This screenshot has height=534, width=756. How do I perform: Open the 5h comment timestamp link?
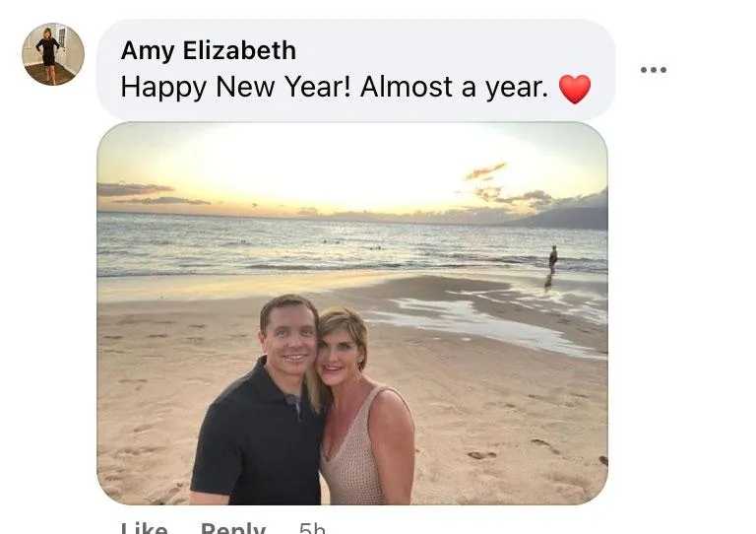pyautogui.click(x=312, y=528)
